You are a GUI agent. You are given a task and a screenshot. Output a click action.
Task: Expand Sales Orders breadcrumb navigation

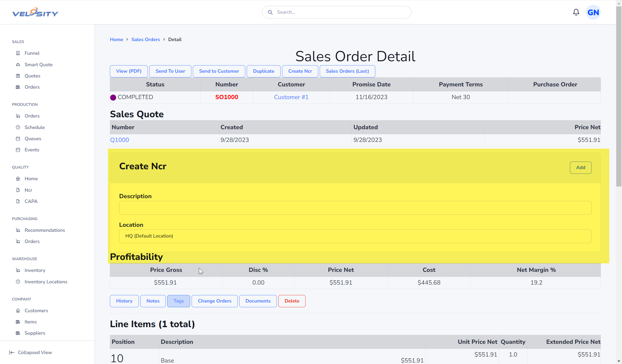tap(146, 39)
